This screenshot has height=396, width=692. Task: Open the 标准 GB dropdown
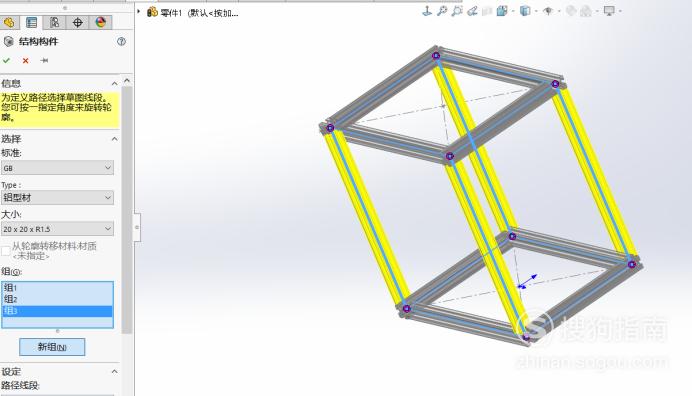57,168
